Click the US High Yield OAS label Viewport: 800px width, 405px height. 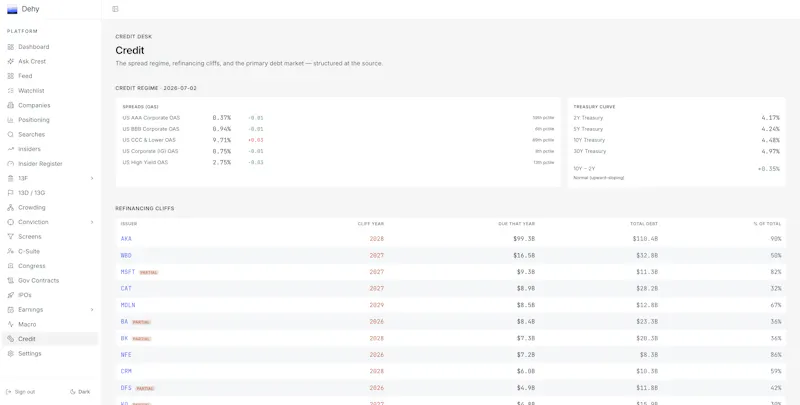pos(145,162)
